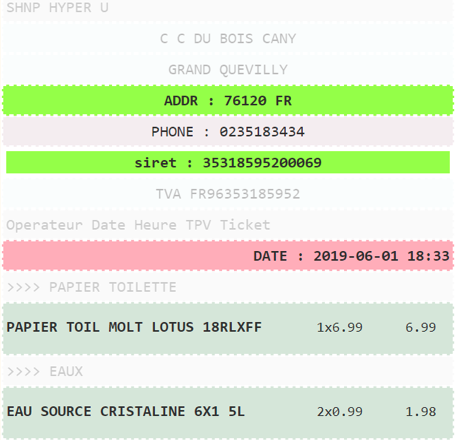
Task: Click the 2x0.99 quantity value
Action: [340, 412]
